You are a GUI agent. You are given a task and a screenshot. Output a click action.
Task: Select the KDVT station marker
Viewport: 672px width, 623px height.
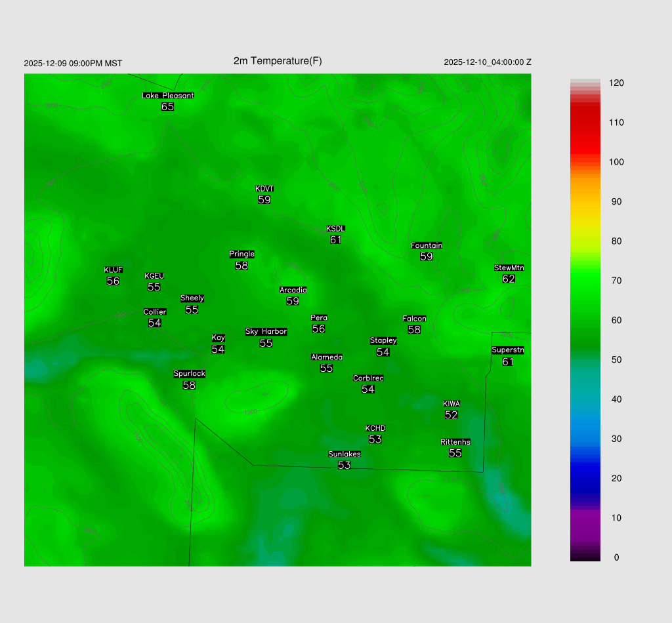point(264,189)
